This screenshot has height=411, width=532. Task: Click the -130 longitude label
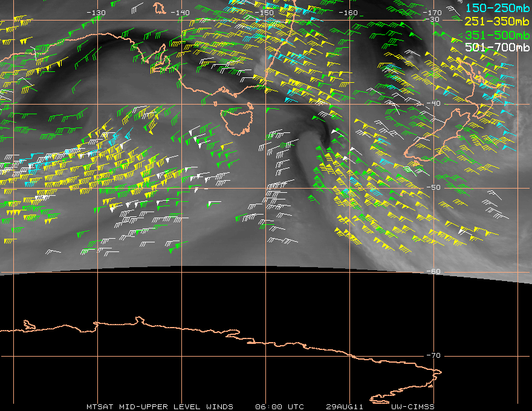(x=96, y=13)
